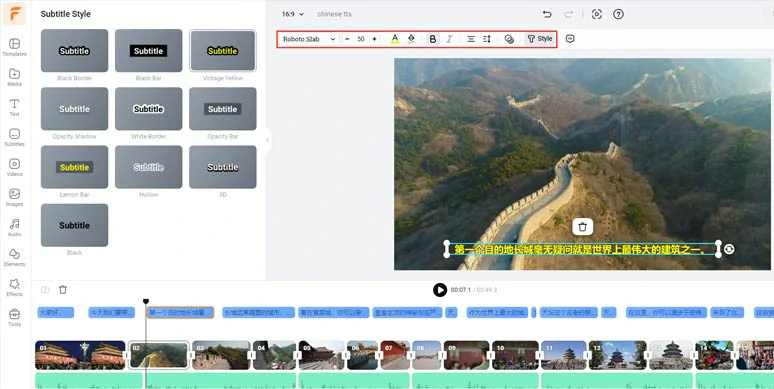Open line spacing options
Screen dimensions: 774x389
coord(487,39)
